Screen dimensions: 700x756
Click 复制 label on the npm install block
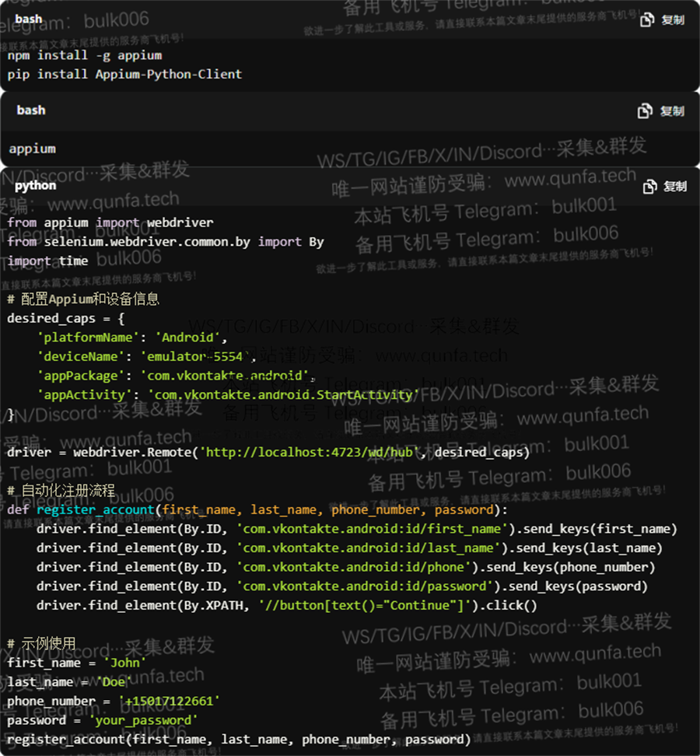click(673, 19)
